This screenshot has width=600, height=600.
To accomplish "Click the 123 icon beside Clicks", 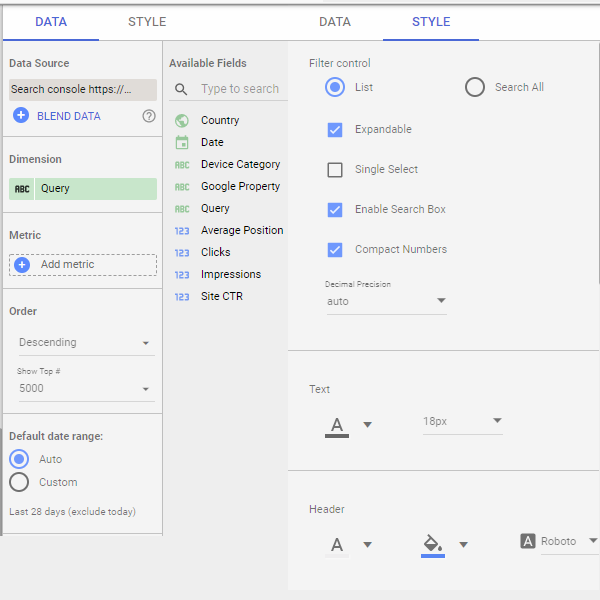I will coord(182,253).
